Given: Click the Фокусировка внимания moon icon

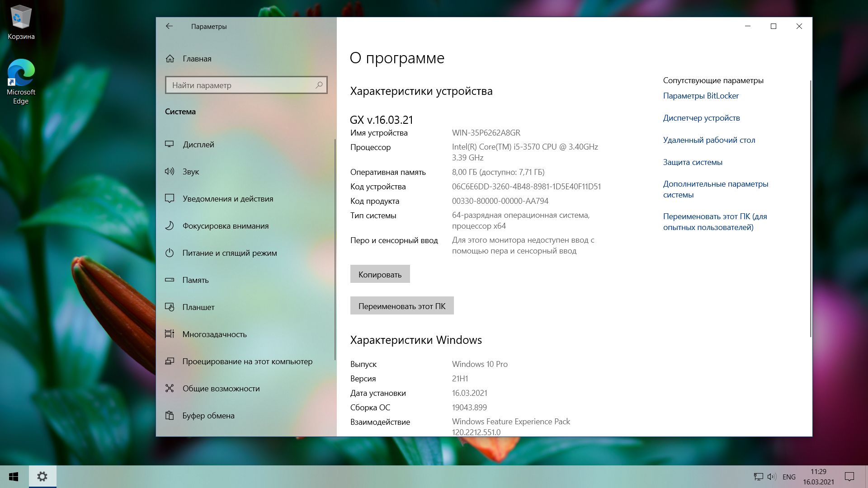Looking at the screenshot, I should click(170, 226).
